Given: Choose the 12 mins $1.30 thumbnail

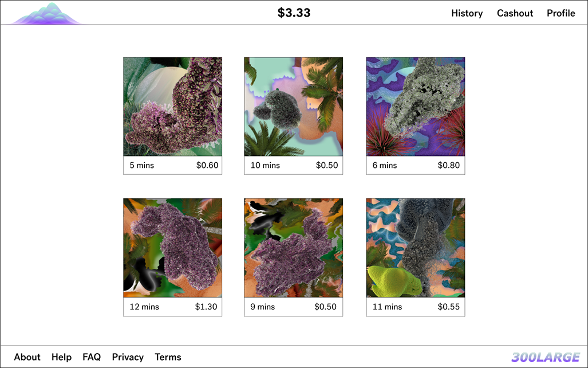Looking at the screenshot, I should click(x=172, y=248).
